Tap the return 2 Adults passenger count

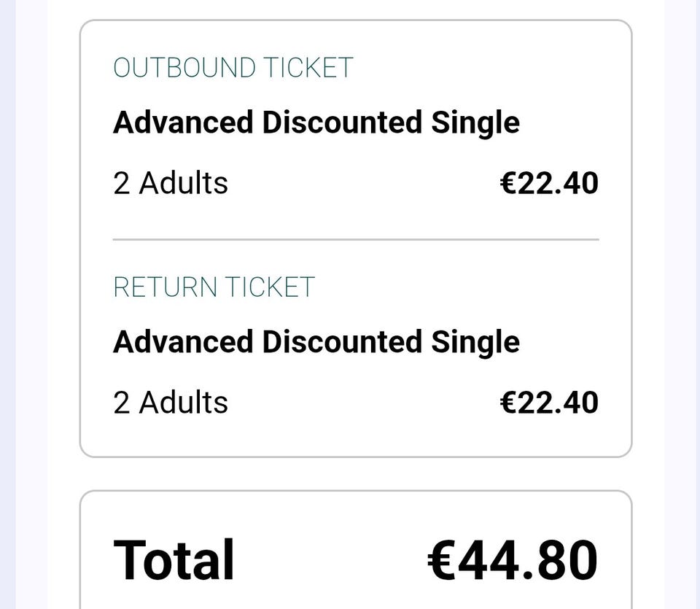(170, 403)
